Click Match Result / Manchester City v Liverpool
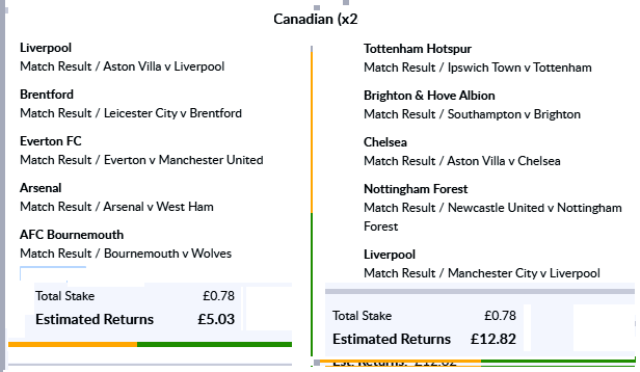 (x=482, y=273)
